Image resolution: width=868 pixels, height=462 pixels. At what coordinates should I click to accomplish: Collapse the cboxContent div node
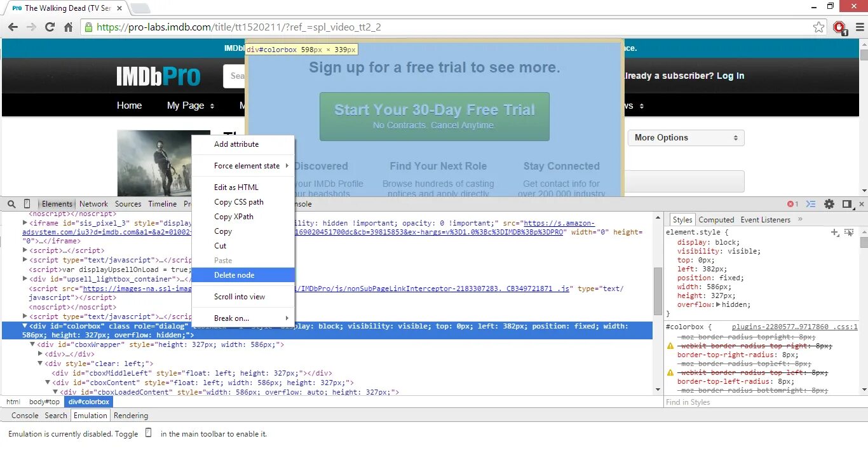(48, 383)
